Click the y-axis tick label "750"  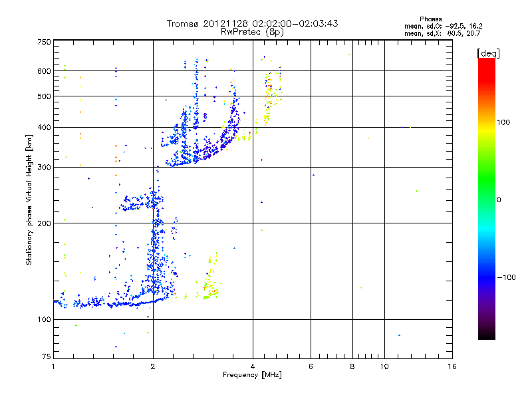coord(44,42)
